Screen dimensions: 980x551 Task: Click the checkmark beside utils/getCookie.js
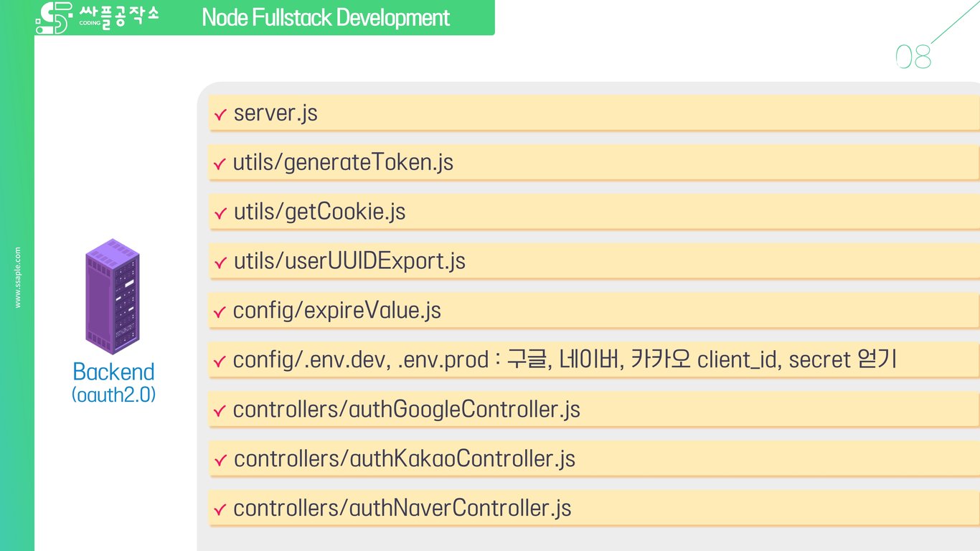[x=220, y=214]
